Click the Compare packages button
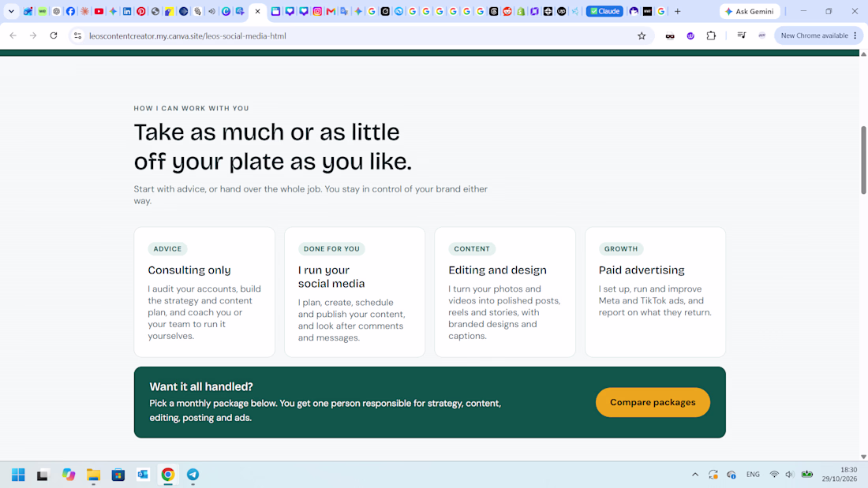This screenshot has height=488, width=868. click(x=653, y=402)
